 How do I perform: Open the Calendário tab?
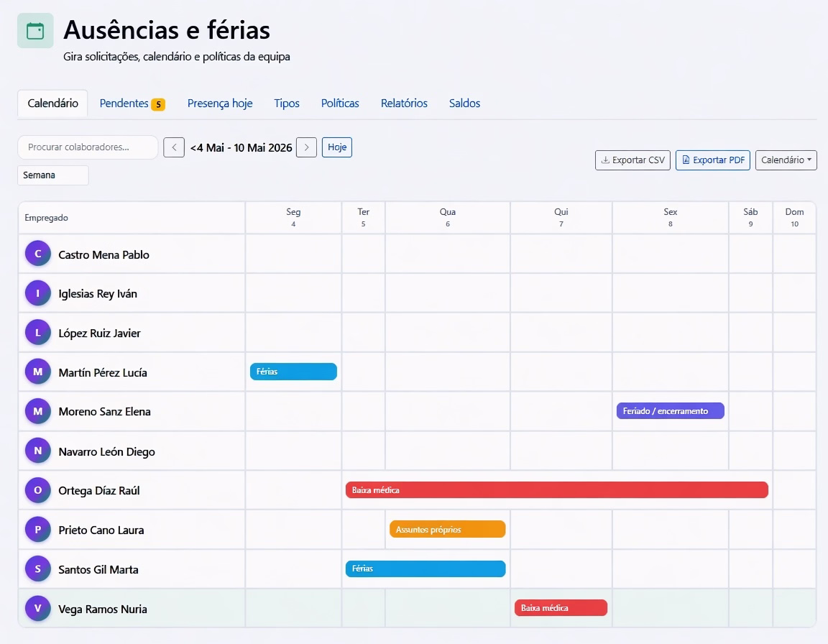click(52, 103)
